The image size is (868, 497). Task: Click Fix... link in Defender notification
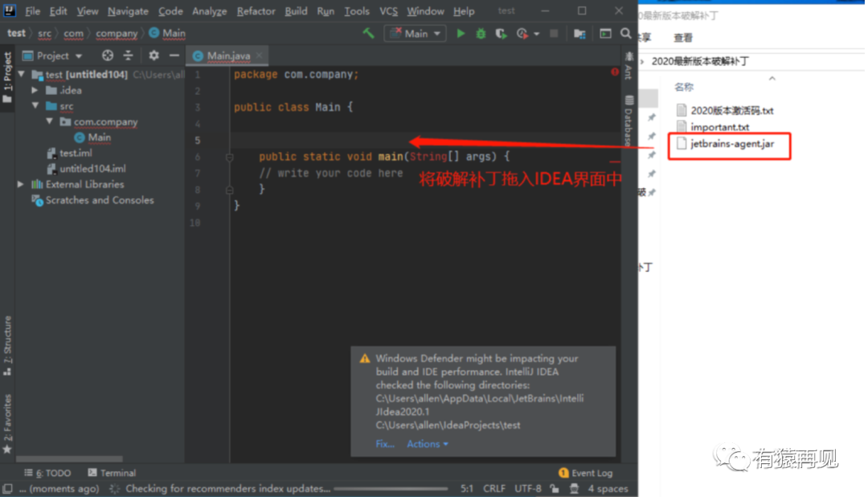[385, 444]
